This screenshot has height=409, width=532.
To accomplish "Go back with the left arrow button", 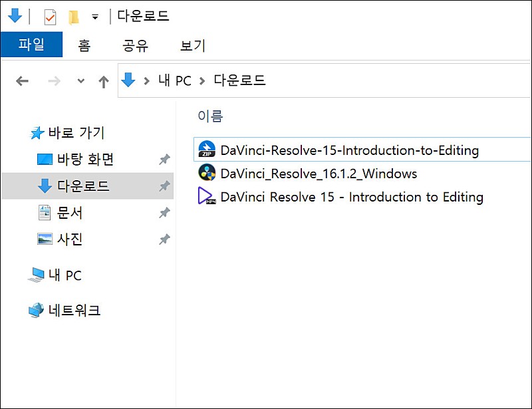I will click(22, 81).
